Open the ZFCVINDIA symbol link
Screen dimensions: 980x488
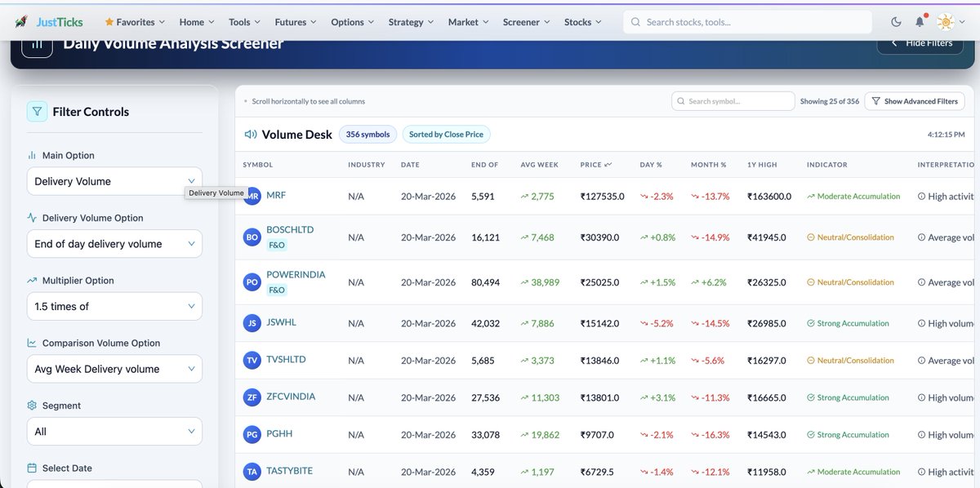[x=291, y=397]
